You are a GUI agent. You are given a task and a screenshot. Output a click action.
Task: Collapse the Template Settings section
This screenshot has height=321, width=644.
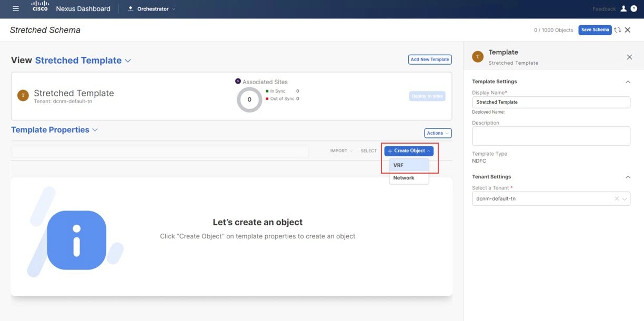pos(628,82)
